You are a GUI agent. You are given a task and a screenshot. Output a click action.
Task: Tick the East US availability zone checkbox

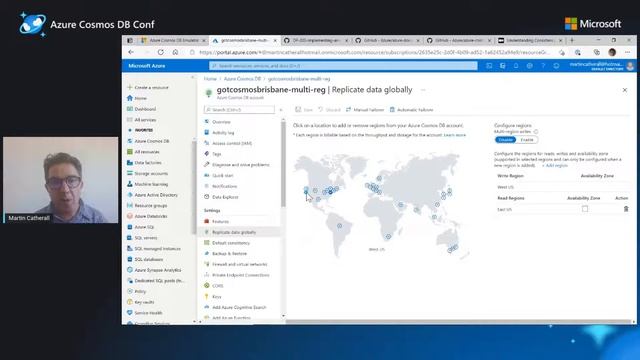coord(585,209)
